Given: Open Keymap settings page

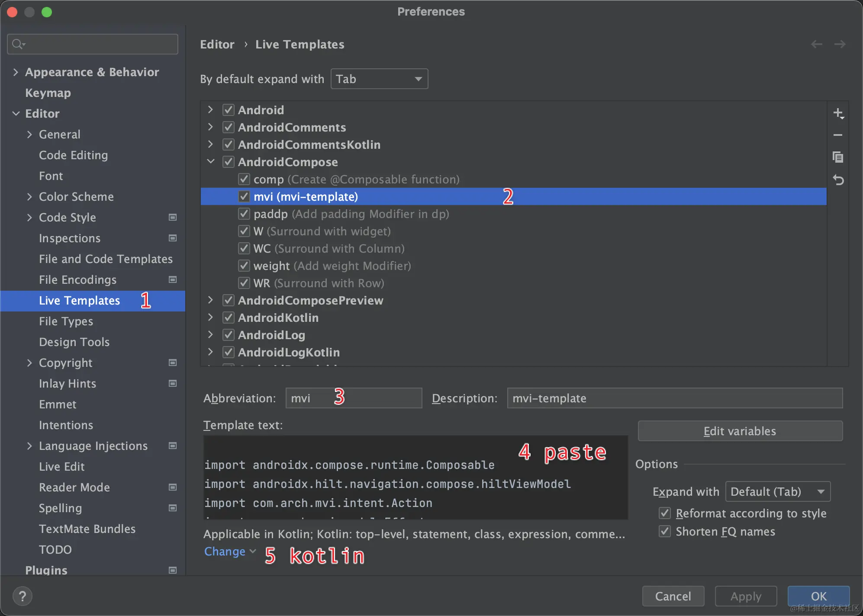Looking at the screenshot, I should click(48, 93).
